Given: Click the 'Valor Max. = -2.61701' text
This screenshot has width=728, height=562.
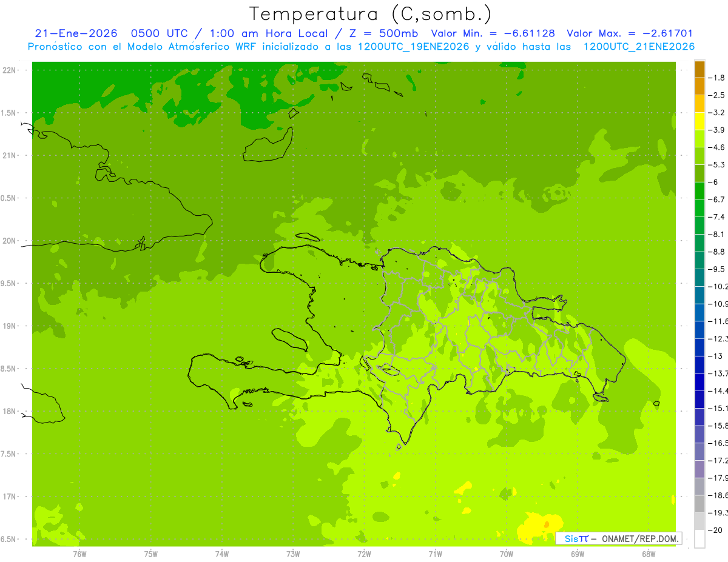Looking at the screenshot, I should click(630, 33).
